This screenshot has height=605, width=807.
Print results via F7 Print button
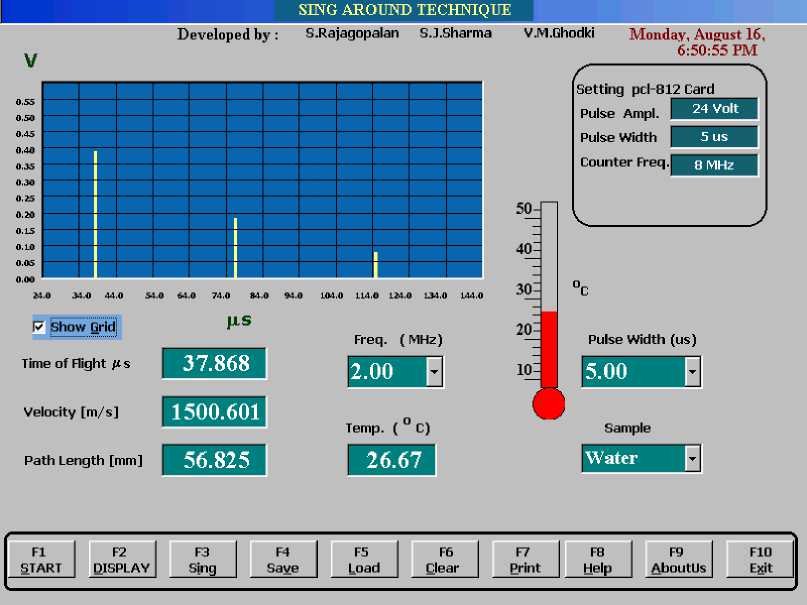tap(524, 560)
